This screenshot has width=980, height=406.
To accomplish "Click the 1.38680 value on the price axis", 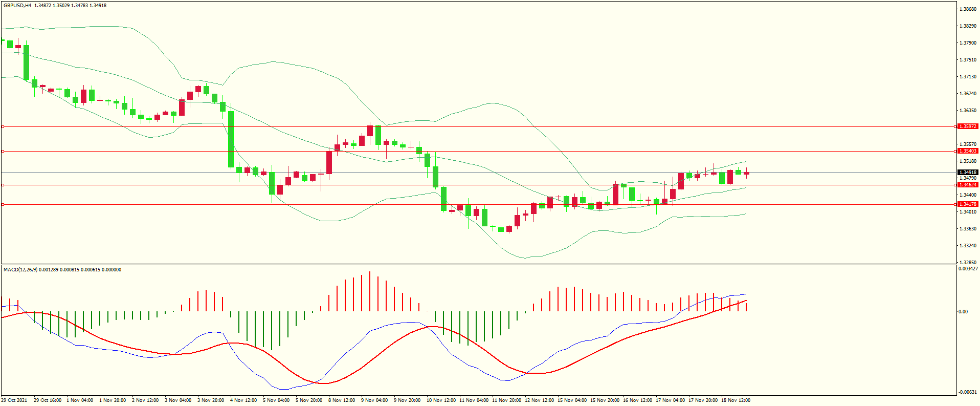I will tap(968, 9).
